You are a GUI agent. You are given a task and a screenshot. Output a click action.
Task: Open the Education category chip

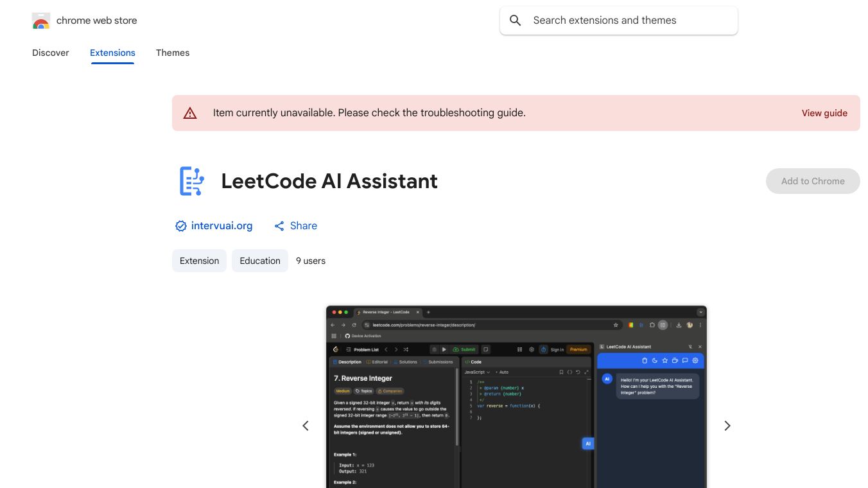coord(260,261)
